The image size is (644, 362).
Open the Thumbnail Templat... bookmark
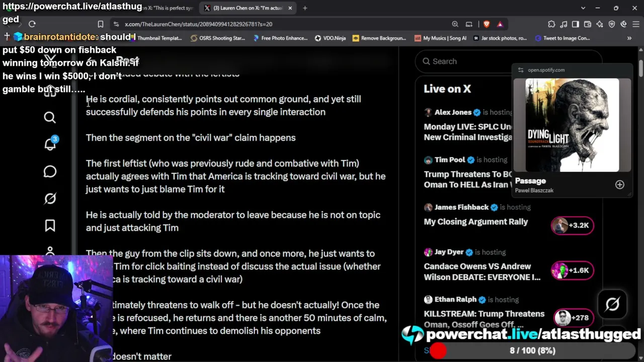pyautogui.click(x=156, y=38)
